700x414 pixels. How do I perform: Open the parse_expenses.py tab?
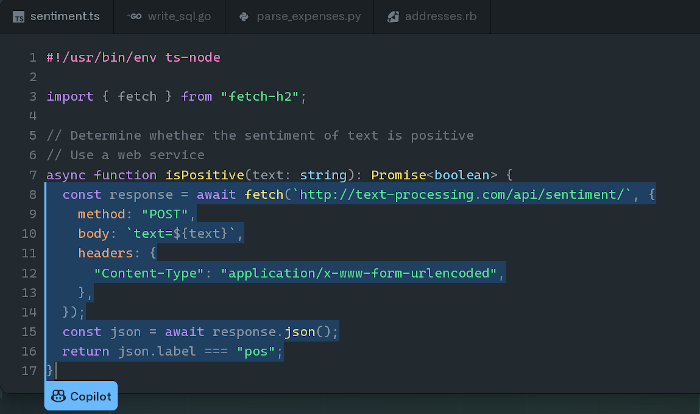300,17
